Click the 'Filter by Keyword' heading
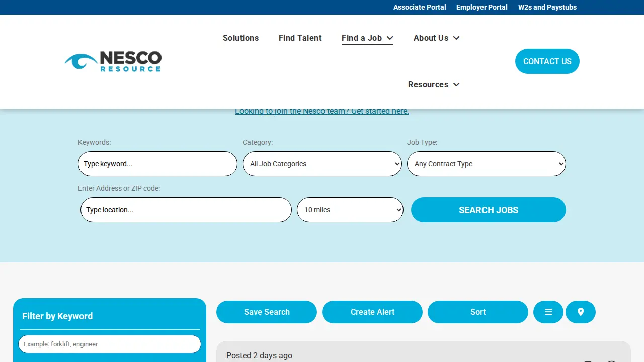This screenshot has height=362, width=644. (x=57, y=316)
